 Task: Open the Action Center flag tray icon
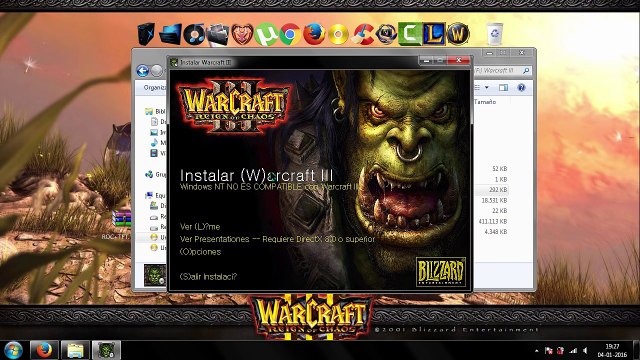click(x=549, y=351)
